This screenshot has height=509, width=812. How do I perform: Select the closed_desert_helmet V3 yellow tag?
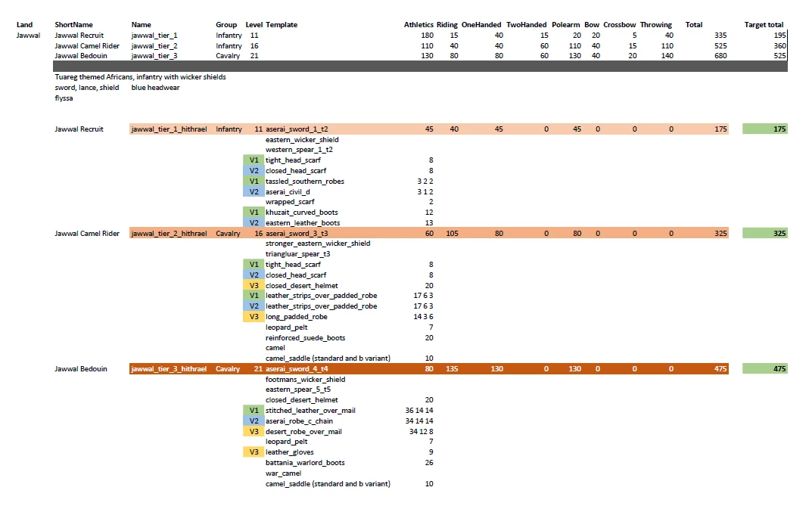click(254, 285)
